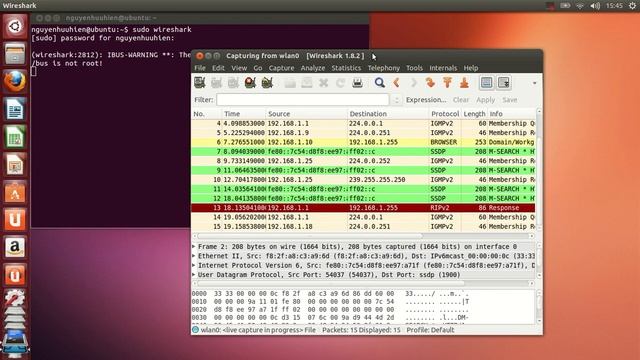Viewport: 640px width, 360px height.
Task: Expand User Datagram Protocol row
Action: click(x=194, y=275)
